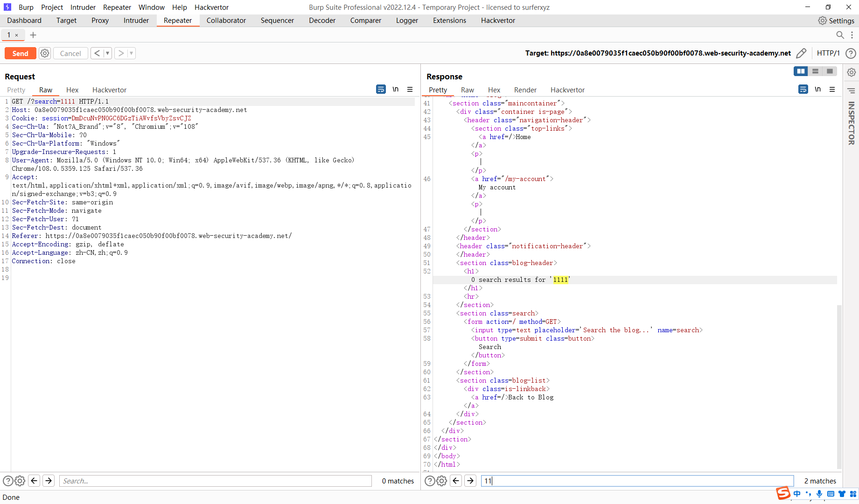Toggle word wrap icon in Request panel
This screenshot has height=504, width=859.
[381, 89]
